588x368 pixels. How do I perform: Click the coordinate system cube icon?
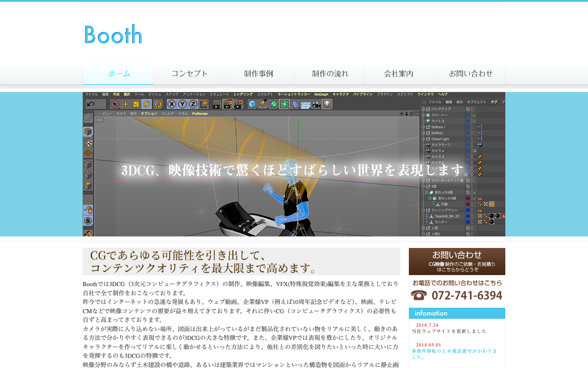point(204,104)
